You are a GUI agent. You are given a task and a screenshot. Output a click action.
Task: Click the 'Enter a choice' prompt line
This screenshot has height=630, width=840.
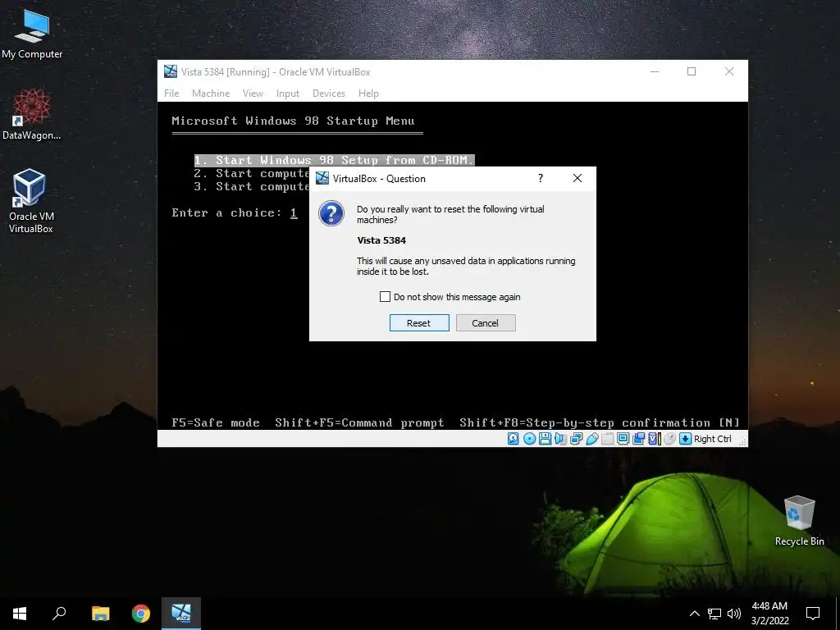(x=235, y=213)
